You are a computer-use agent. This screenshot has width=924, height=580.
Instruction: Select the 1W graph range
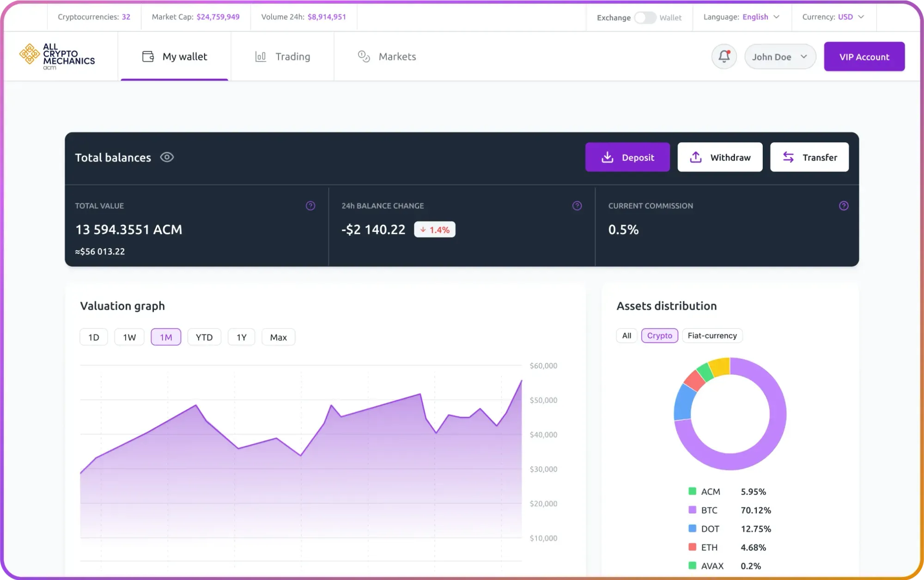(129, 337)
